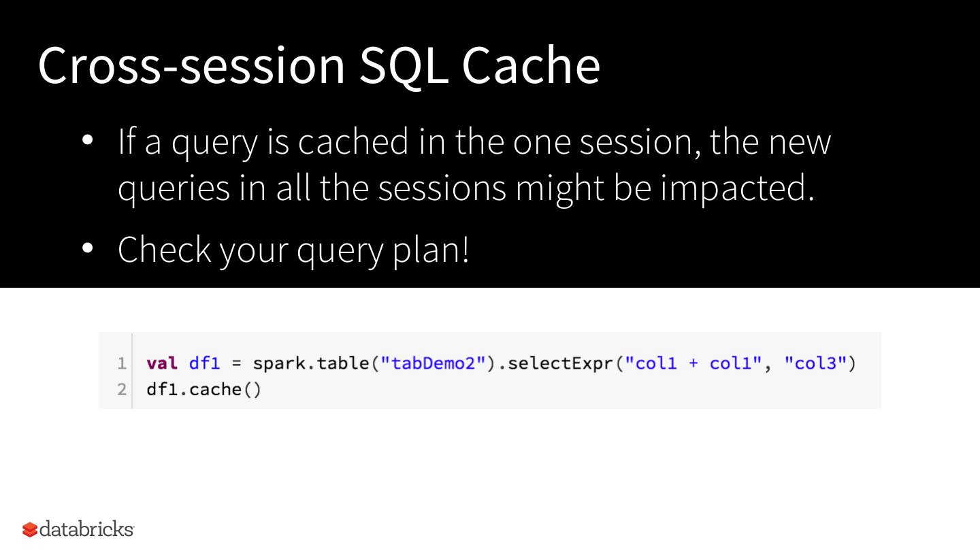Click the "Check your query plan!" text

(293, 250)
